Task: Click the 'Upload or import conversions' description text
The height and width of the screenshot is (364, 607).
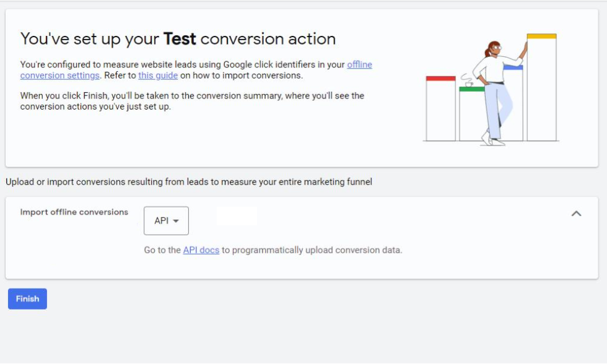Action: (x=189, y=182)
